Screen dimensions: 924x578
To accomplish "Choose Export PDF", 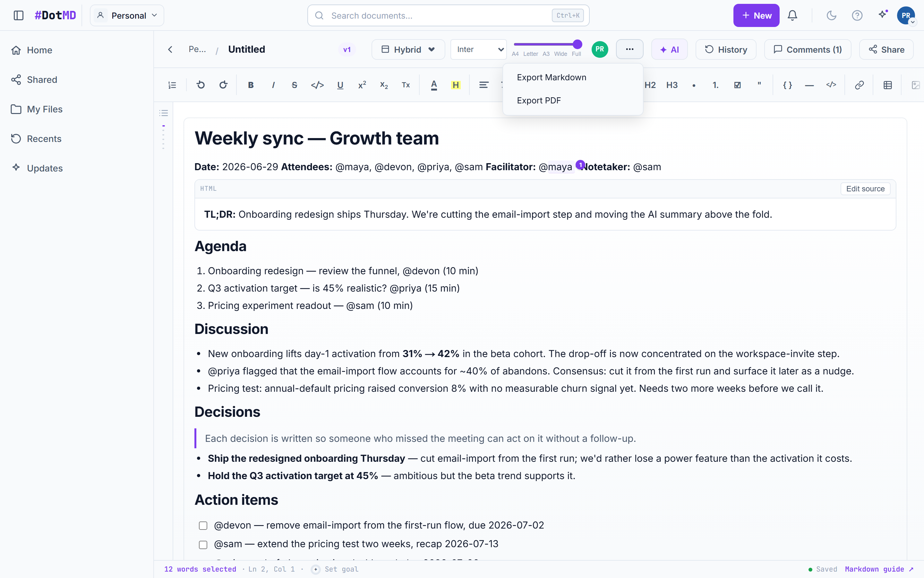I will 573,101.
